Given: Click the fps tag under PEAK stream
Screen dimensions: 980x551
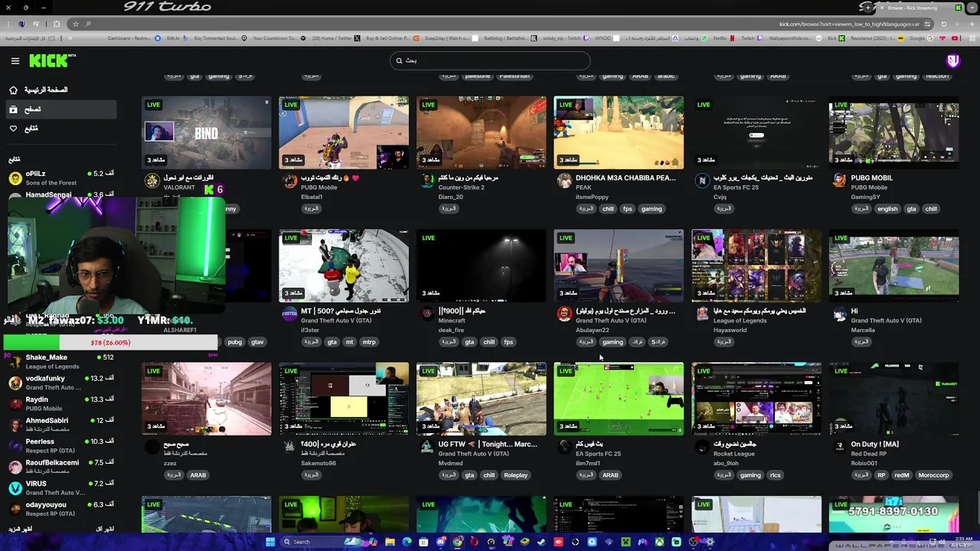Looking at the screenshot, I should [628, 209].
